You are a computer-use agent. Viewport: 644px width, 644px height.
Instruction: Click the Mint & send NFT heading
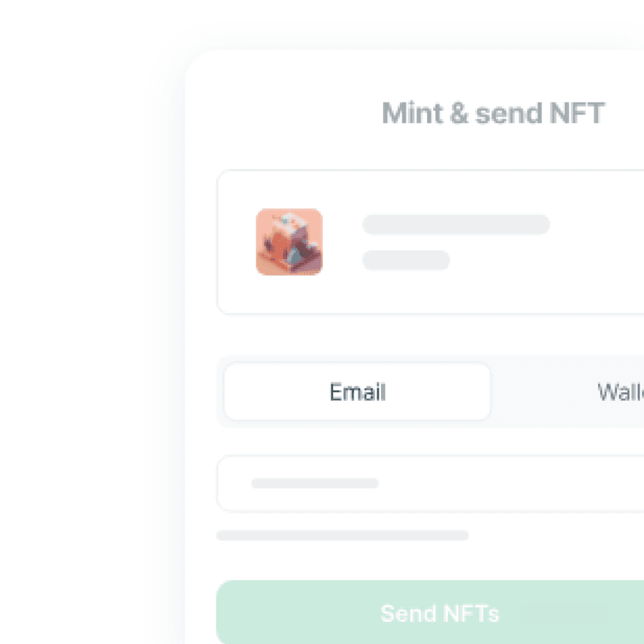(493, 114)
